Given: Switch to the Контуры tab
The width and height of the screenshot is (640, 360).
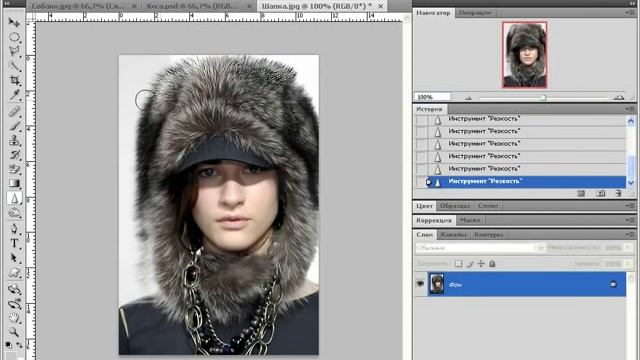Looking at the screenshot, I should tap(489, 235).
